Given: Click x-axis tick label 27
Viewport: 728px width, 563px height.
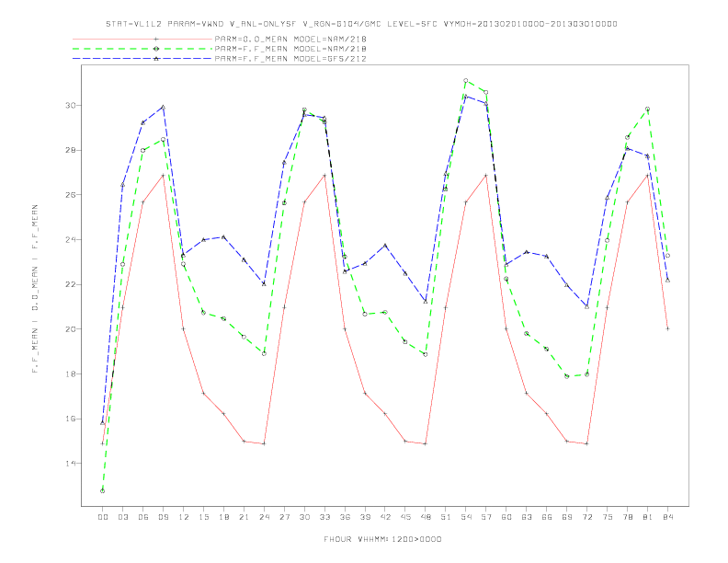Looking at the screenshot, I should (x=284, y=517).
